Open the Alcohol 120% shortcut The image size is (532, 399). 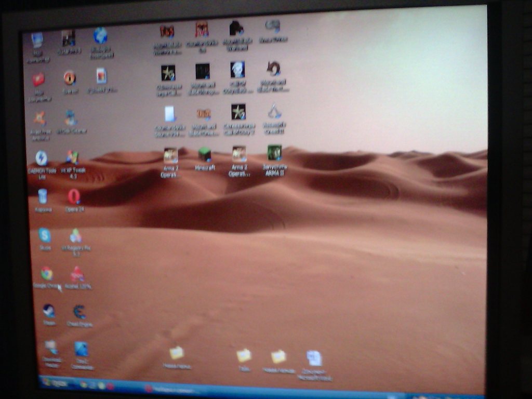(x=77, y=274)
